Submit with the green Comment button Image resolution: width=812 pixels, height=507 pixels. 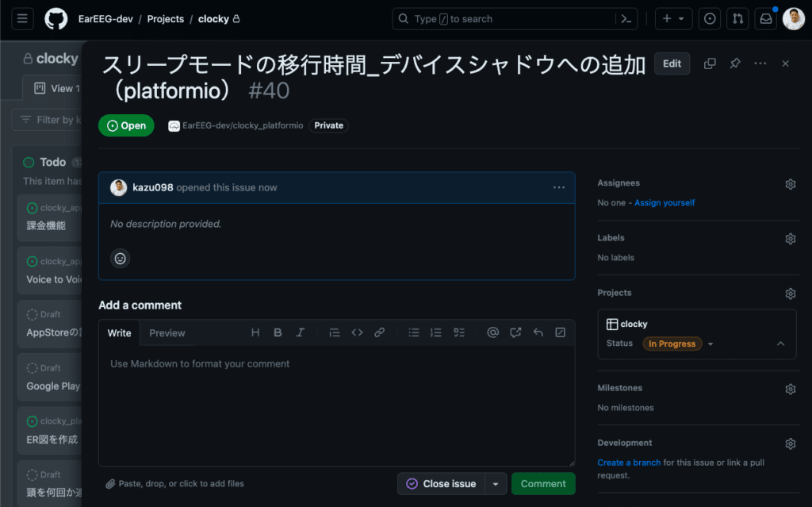click(543, 484)
